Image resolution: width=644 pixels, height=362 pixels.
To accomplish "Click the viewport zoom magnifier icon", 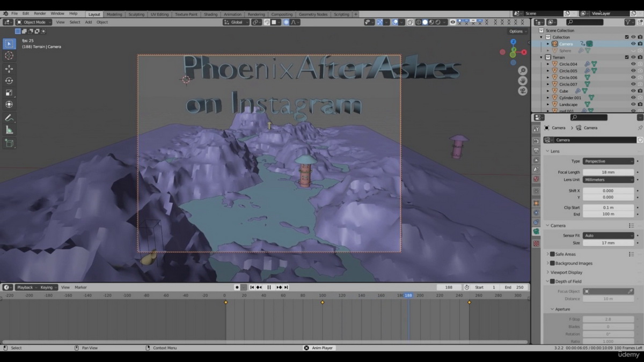I will click(x=523, y=71).
